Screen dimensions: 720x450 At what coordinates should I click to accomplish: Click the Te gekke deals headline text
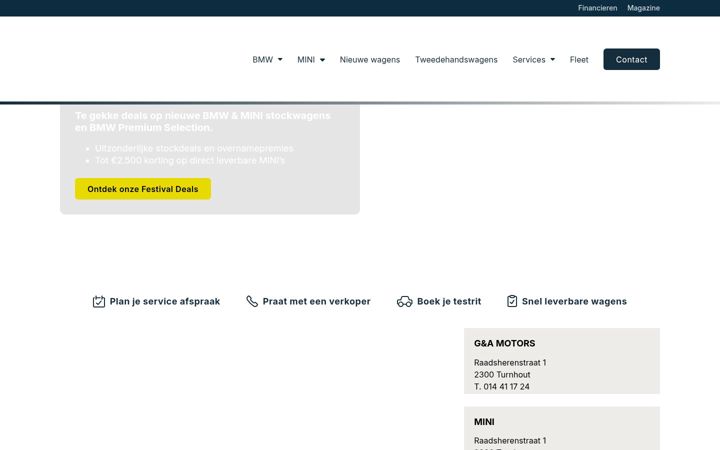point(202,122)
